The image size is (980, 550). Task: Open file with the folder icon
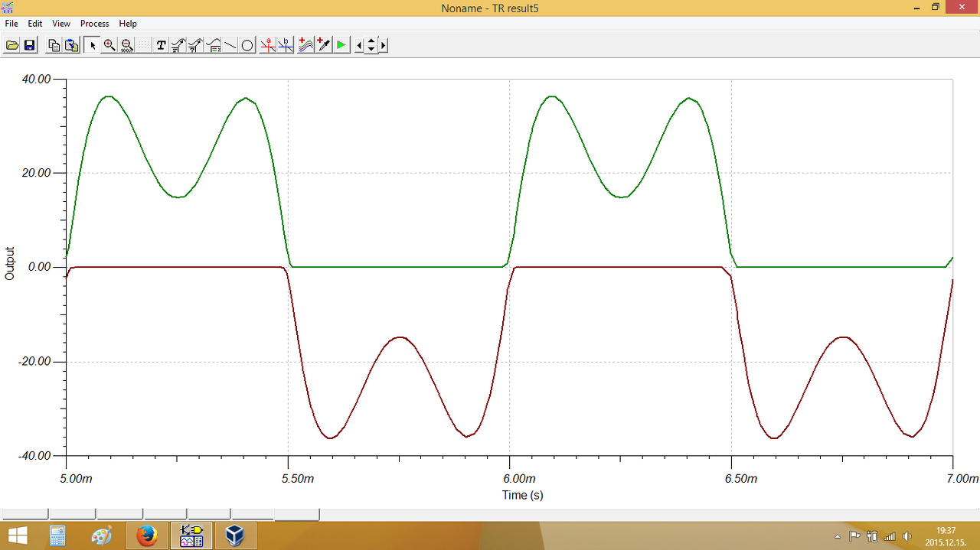tap(12, 45)
